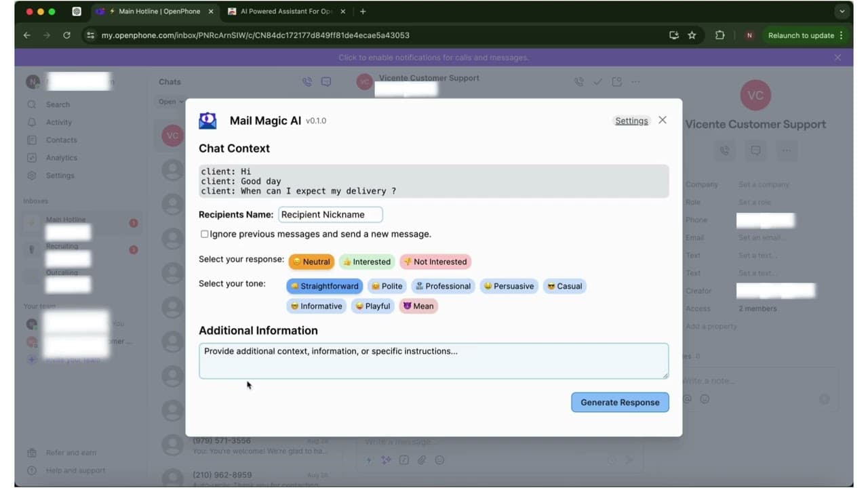Go back in browser history
The width and height of the screenshot is (868, 488).
pos(27,35)
